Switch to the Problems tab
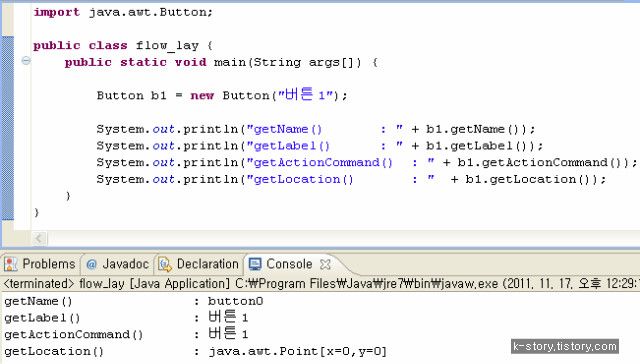Viewport: 640px width, 364px height. coord(40,264)
